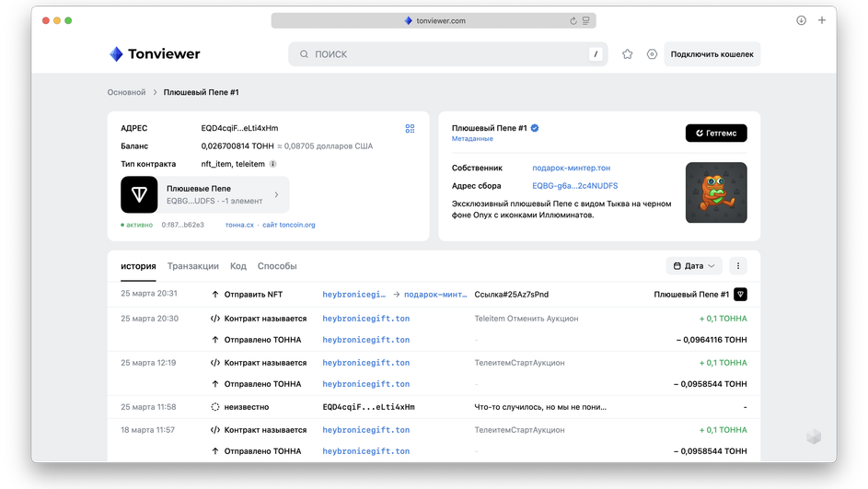Click the Что-то случилось message text

(540, 407)
